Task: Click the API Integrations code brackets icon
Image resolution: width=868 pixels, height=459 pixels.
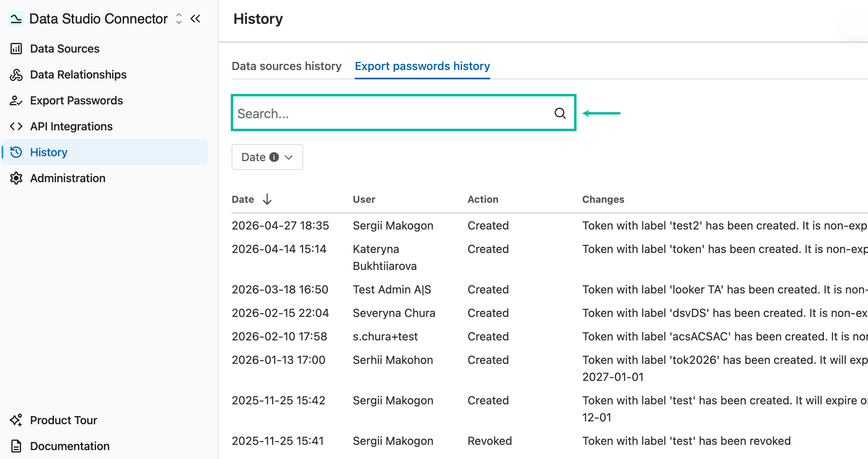Action: click(16, 126)
